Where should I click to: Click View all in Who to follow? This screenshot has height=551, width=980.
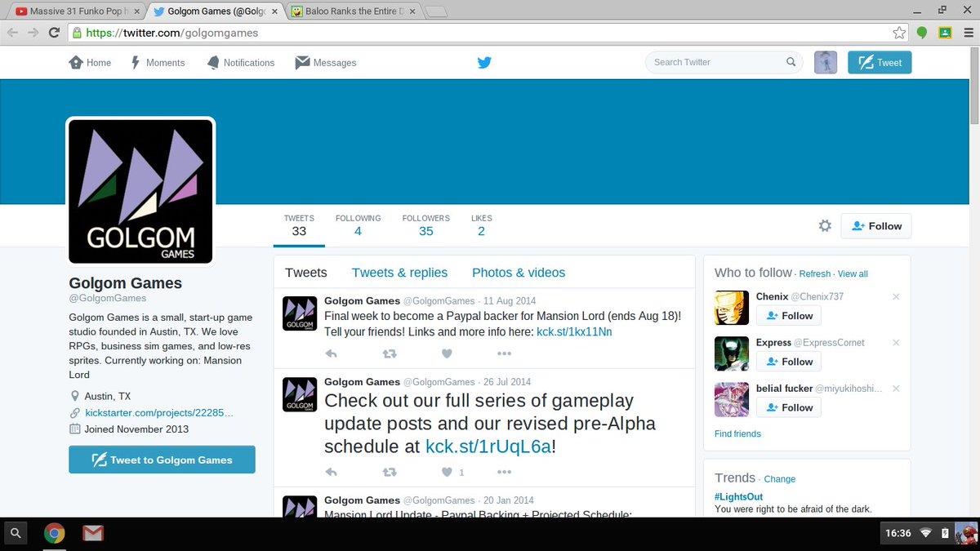coord(853,274)
